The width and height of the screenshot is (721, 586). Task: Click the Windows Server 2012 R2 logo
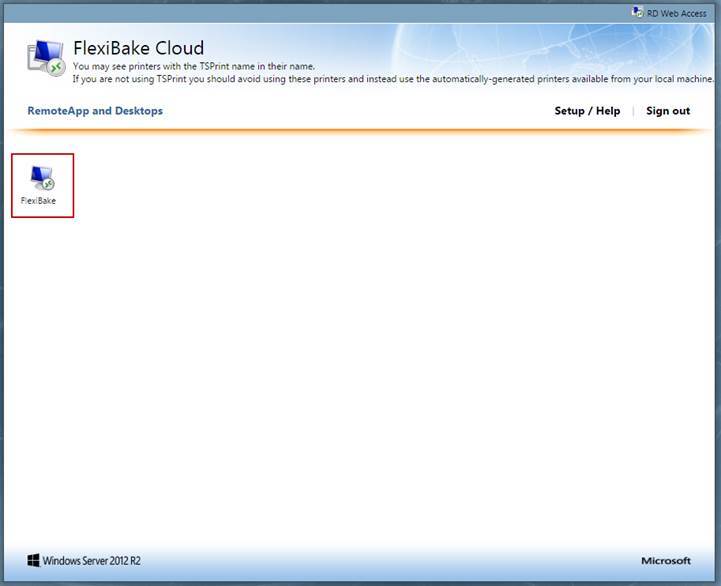point(84,560)
